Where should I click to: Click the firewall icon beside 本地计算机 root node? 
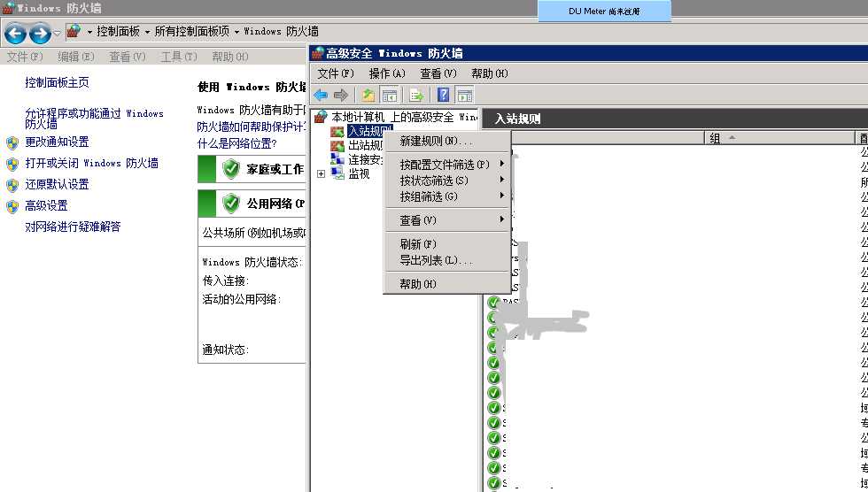coord(321,117)
